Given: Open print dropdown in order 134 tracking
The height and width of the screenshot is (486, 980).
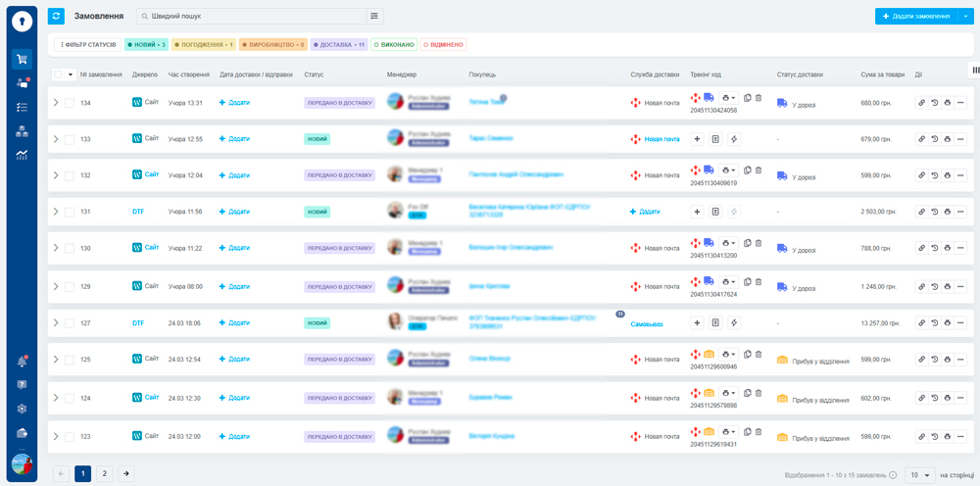Looking at the screenshot, I should point(728,97).
